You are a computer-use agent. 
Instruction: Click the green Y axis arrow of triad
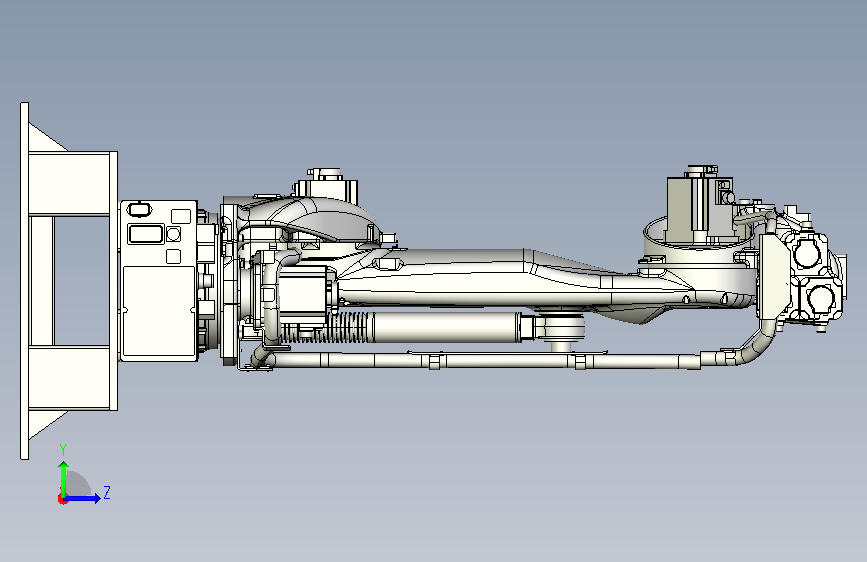[64, 478]
